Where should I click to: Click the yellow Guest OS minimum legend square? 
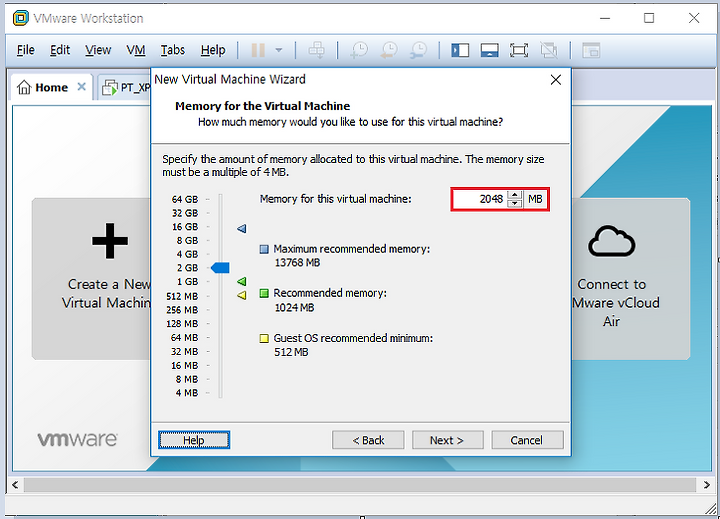click(x=264, y=338)
